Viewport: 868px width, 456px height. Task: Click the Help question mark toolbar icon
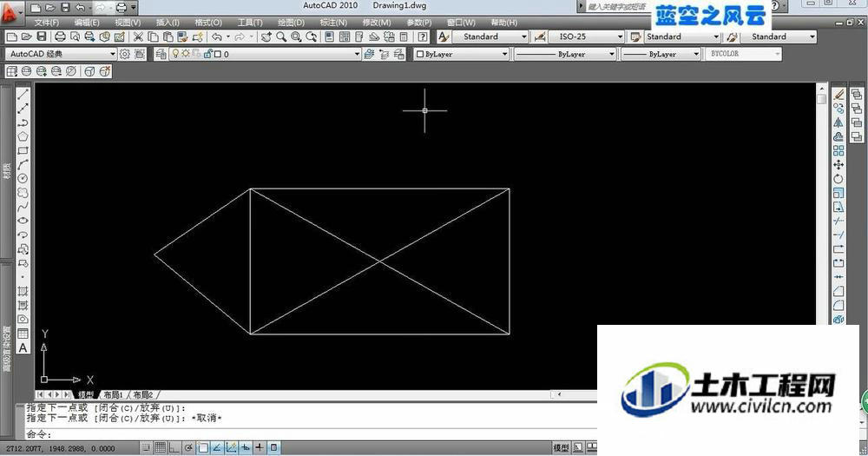423,36
